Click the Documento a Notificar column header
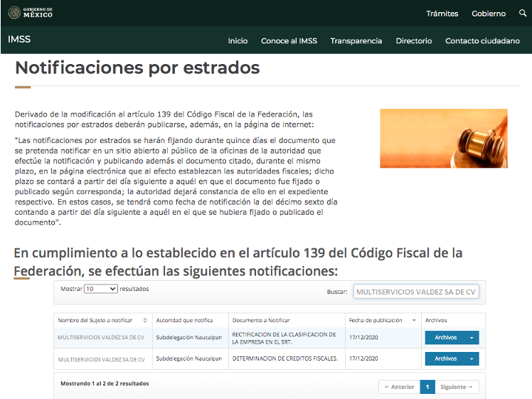 tap(261, 320)
